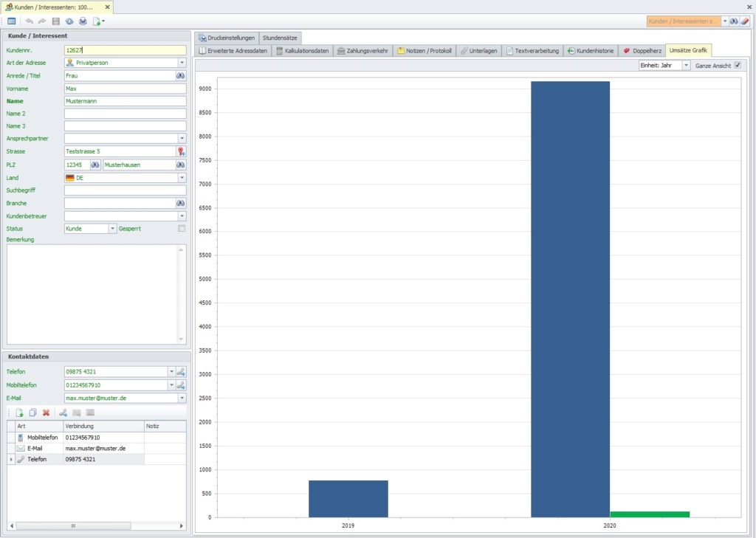Open the Art der Adresse dropdown
756x538 pixels.
[x=182, y=63]
